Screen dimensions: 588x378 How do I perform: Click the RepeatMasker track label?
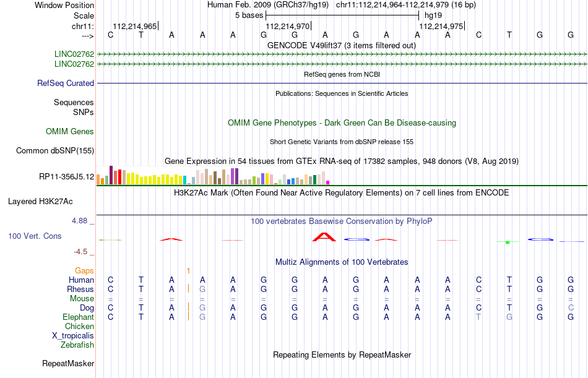pos(68,363)
